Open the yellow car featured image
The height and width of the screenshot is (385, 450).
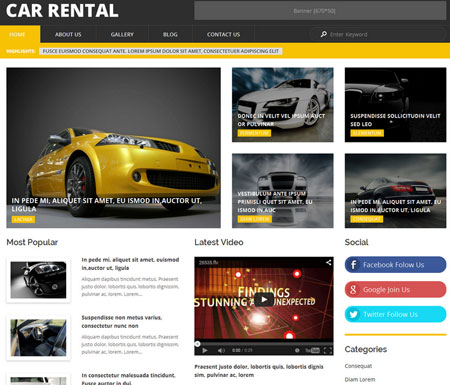tap(113, 148)
